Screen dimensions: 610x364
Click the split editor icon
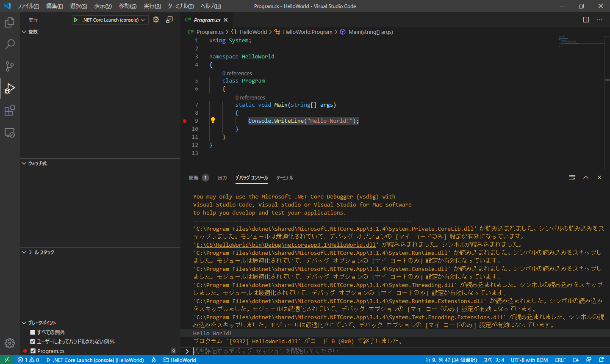(586, 20)
